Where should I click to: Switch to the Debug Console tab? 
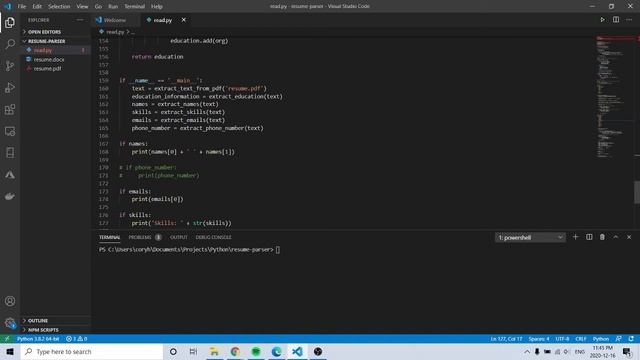[x=213, y=237]
